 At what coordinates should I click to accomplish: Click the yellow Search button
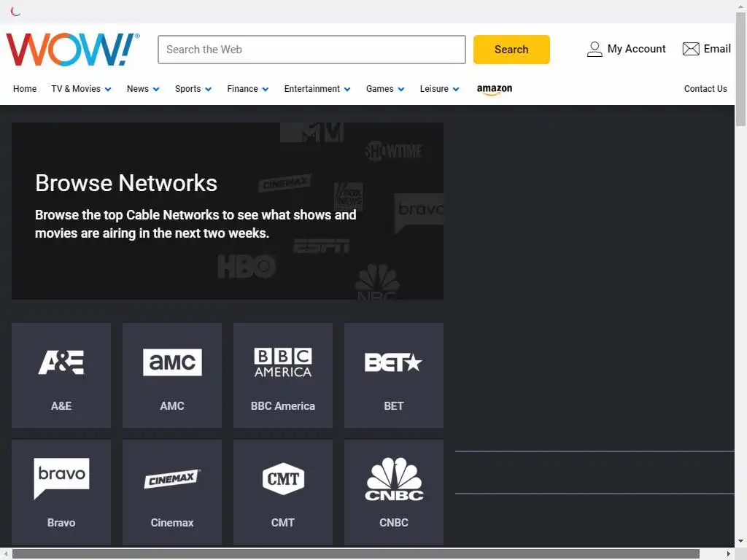pyautogui.click(x=511, y=49)
